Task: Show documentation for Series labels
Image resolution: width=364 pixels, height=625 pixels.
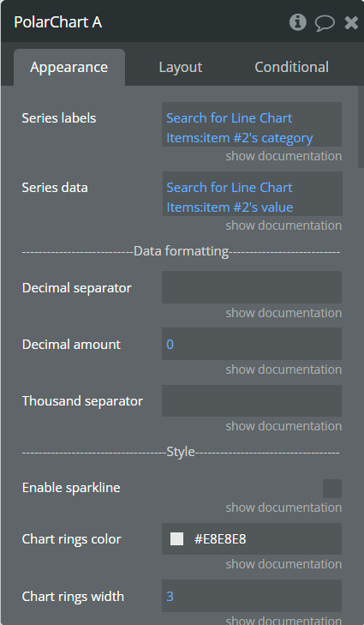Action: pyautogui.click(x=283, y=156)
